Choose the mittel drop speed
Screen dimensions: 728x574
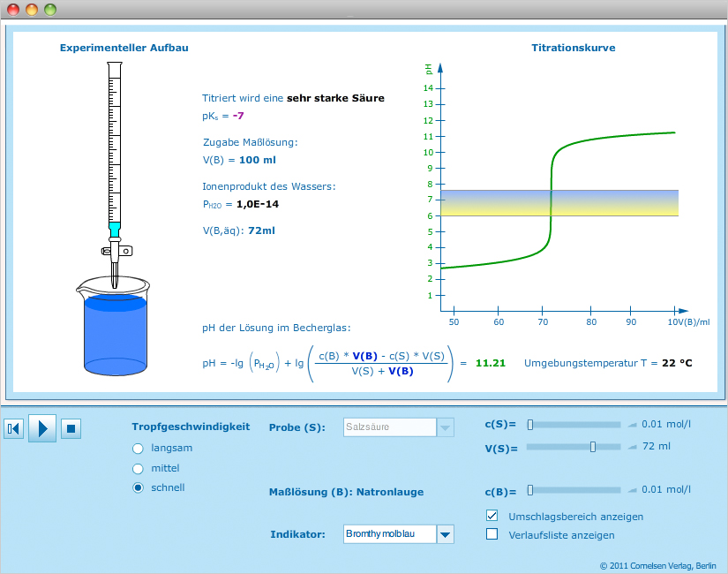tap(138, 468)
